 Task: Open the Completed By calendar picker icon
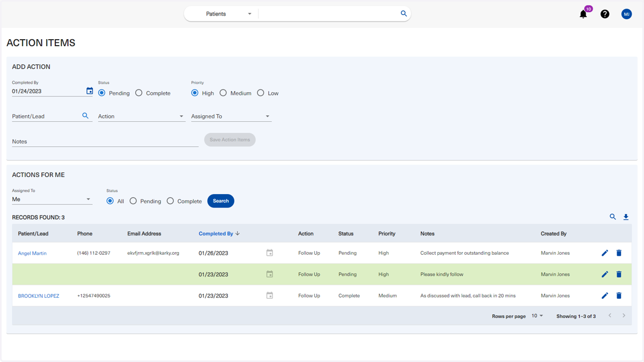90,91
